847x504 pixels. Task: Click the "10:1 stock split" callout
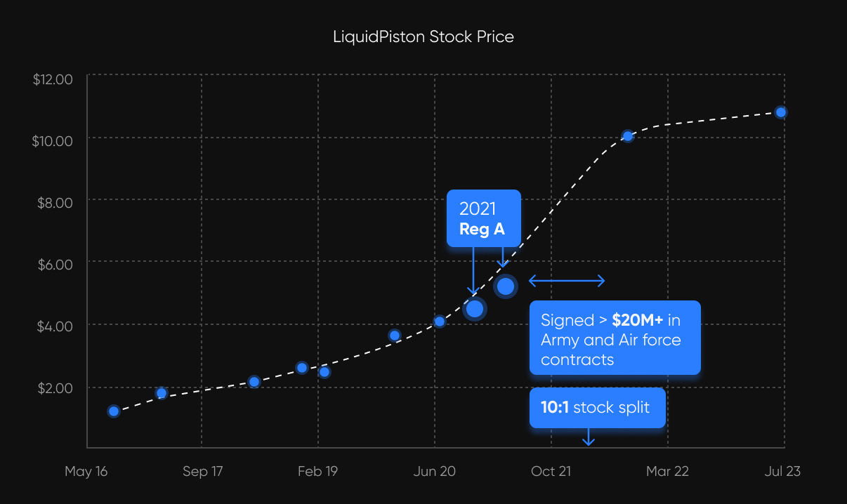(597, 408)
